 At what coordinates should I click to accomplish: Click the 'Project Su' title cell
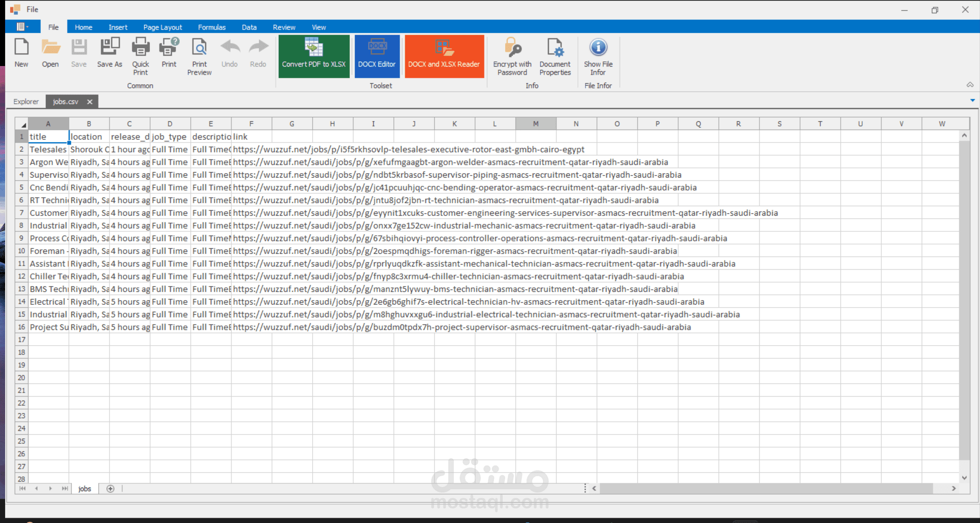click(48, 327)
